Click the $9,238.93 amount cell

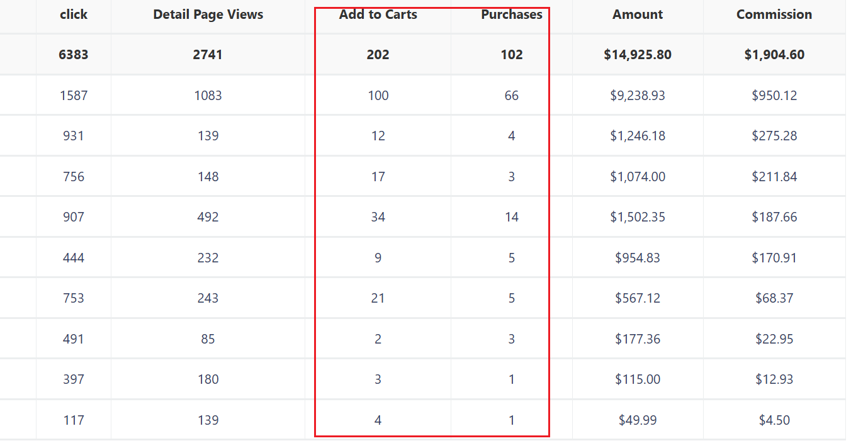[638, 96]
